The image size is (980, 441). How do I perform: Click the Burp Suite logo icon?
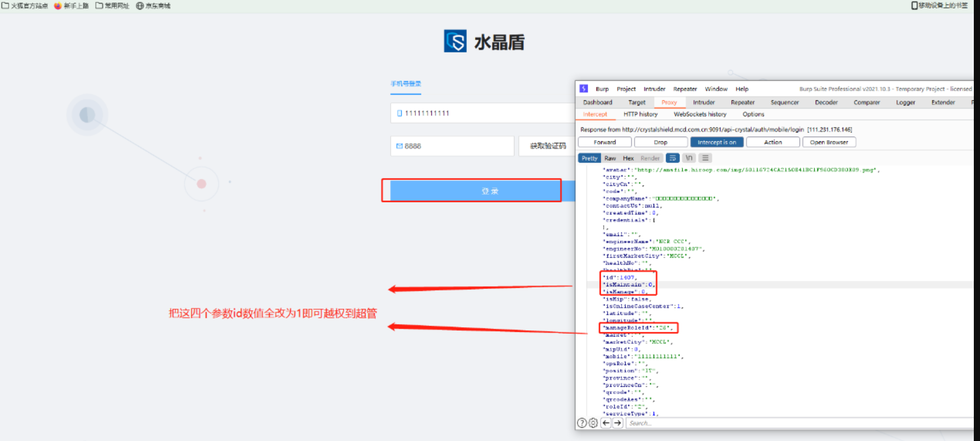tap(584, 89)
